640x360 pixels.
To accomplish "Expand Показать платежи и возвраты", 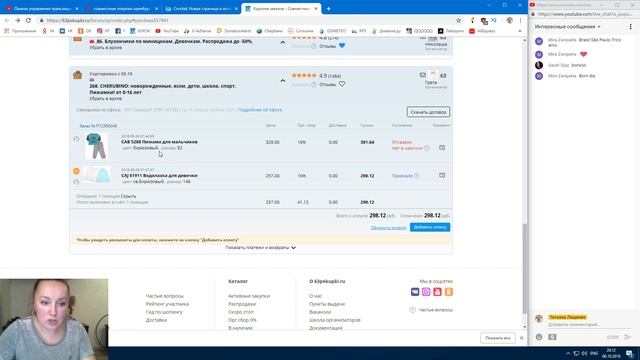I will tap(260, 247).
